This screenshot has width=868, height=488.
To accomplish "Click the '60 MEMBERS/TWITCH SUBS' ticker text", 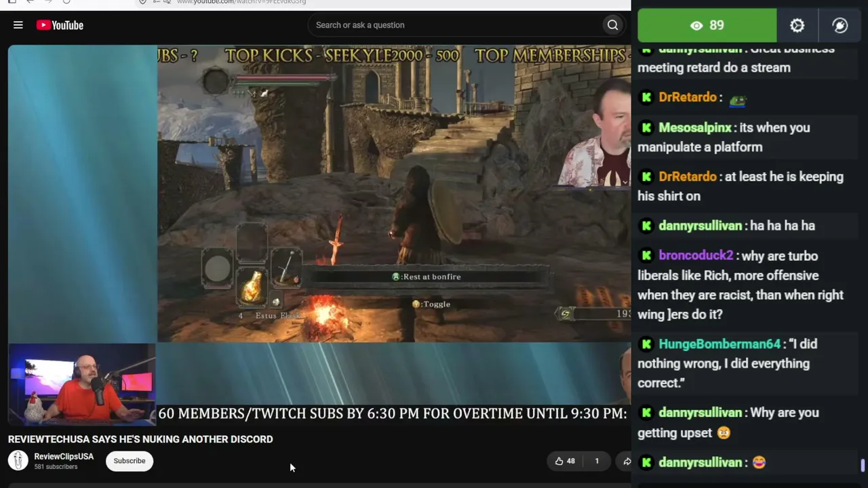I will coord(392,413).
